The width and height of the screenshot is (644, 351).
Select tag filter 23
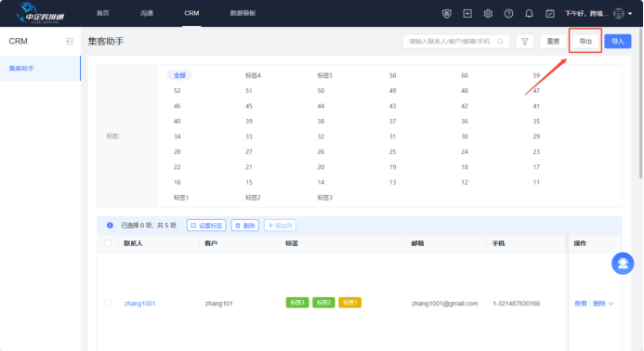[536, 152]
